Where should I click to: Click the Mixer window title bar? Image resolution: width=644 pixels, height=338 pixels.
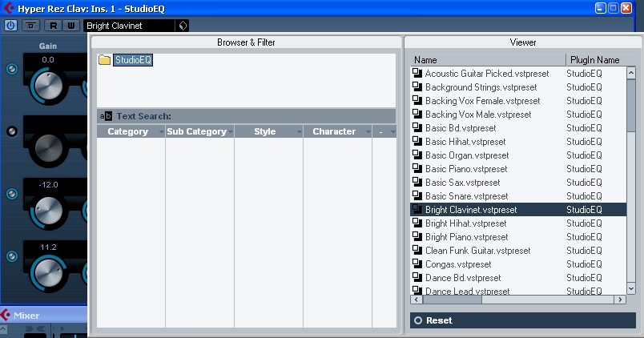[x=43, y=316]
